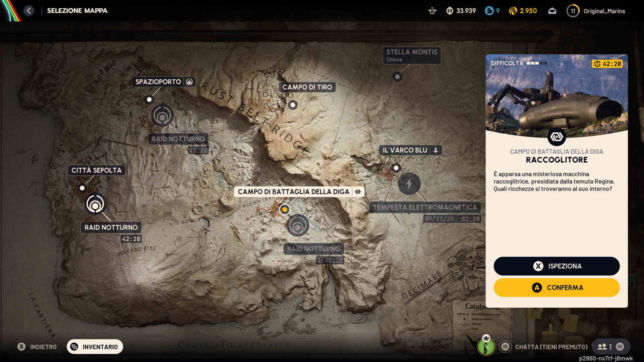Click the party leader avatar
Screen dimensions: 644x362
(x=486, y=346)
